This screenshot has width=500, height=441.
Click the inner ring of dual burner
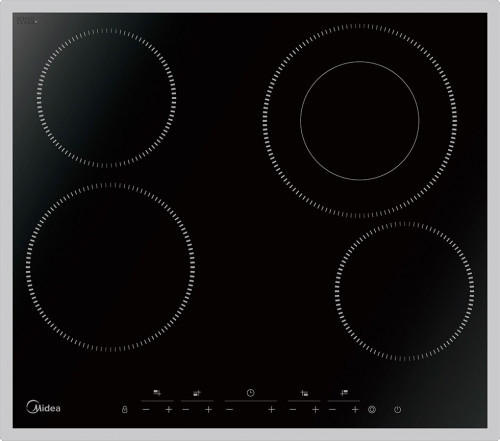(360, 121)
